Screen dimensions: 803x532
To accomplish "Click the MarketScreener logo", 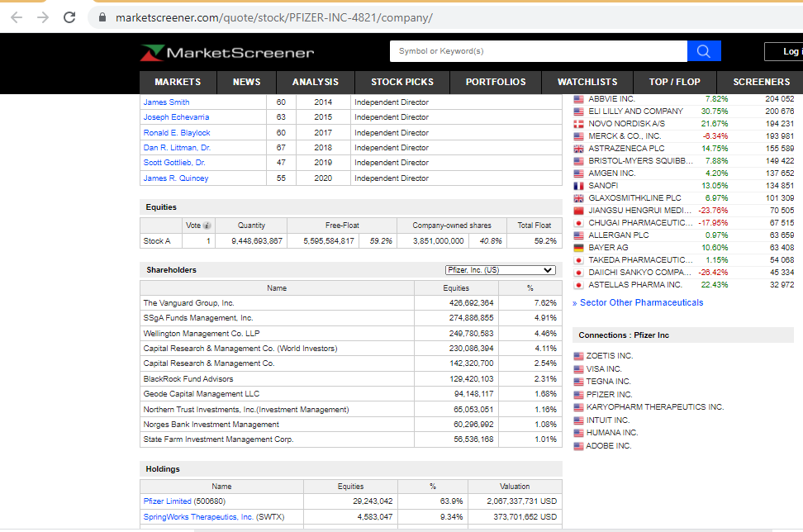I will (228, 53).
